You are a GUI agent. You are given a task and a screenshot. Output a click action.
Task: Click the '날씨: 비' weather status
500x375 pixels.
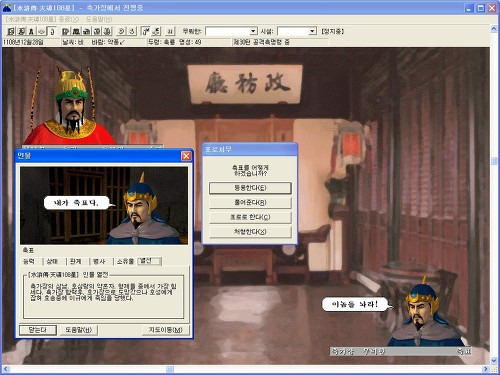[72, 42]
